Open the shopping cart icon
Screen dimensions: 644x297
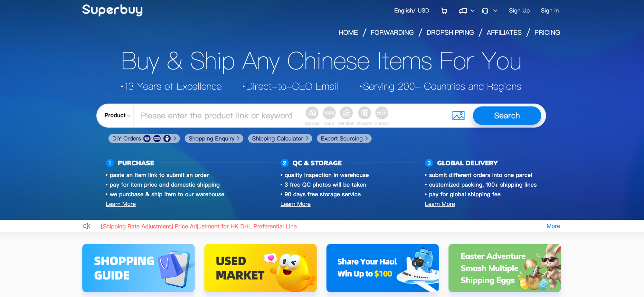click(444, 11)
